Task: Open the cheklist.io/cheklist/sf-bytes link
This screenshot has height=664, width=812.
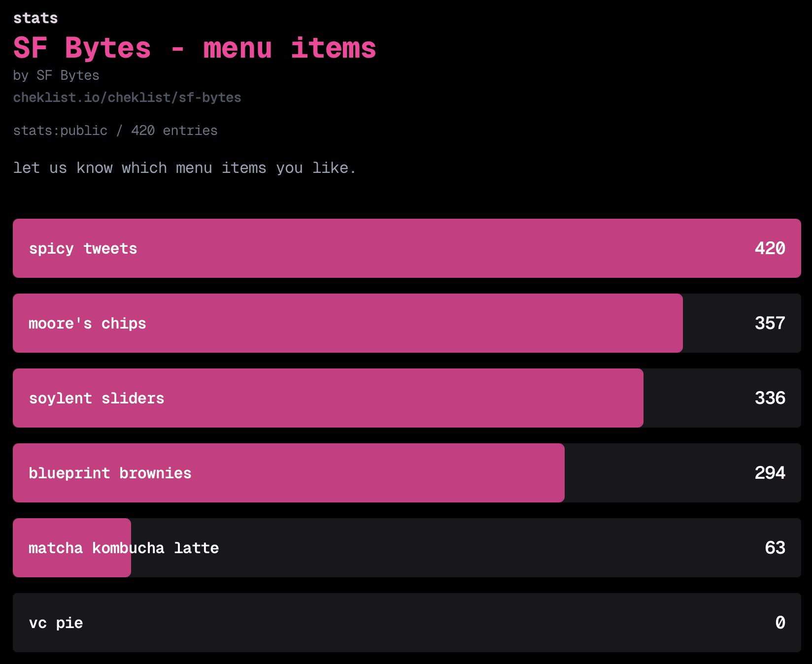Action: point(127,98)
